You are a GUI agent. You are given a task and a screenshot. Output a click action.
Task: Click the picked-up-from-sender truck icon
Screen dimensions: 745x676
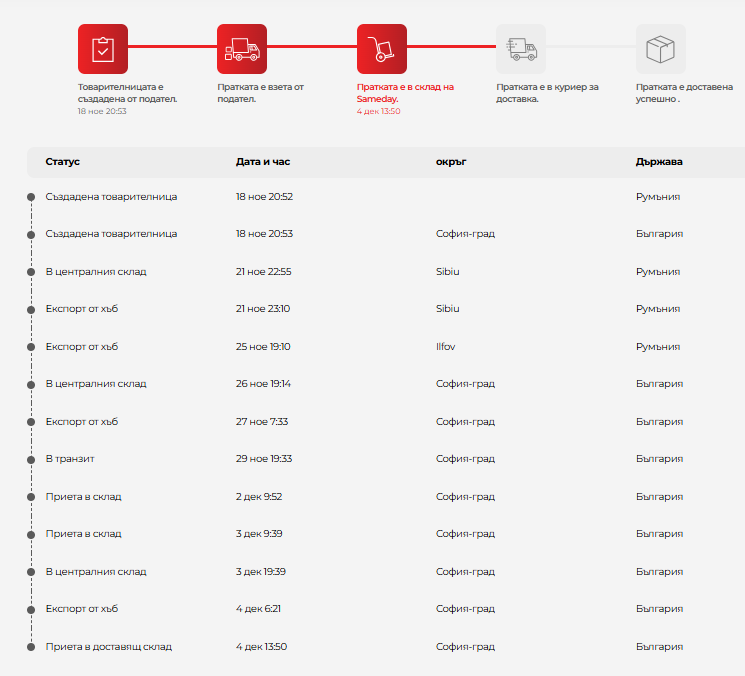click(242, 49)
